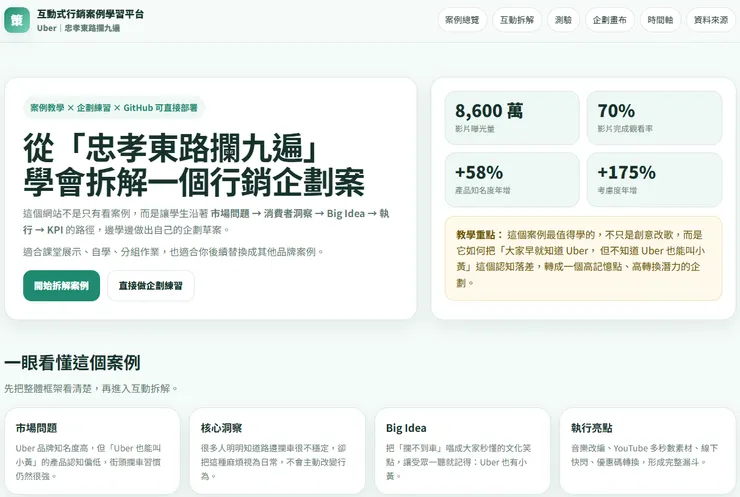This screenshot has height=497, width=740.
Task: Open the 時間軸 nav item
Action: tap(660, 20)
